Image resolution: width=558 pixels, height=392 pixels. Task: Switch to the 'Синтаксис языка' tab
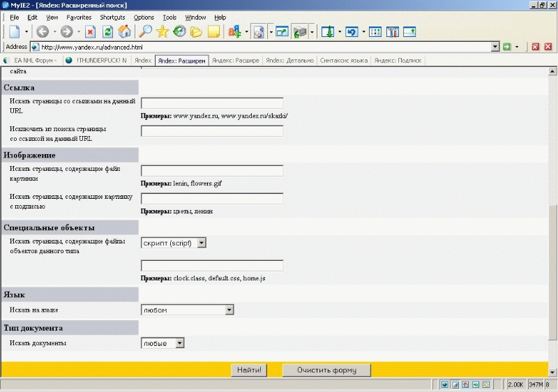tap(343, 61)
